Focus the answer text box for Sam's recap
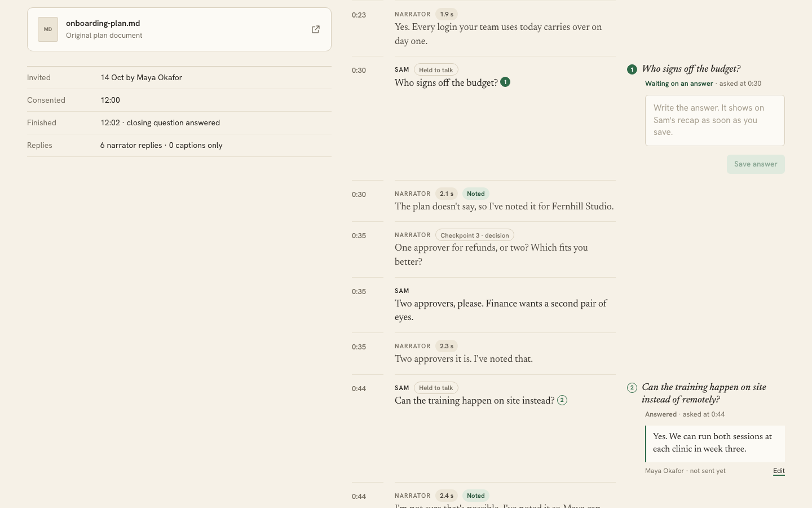 715,120
